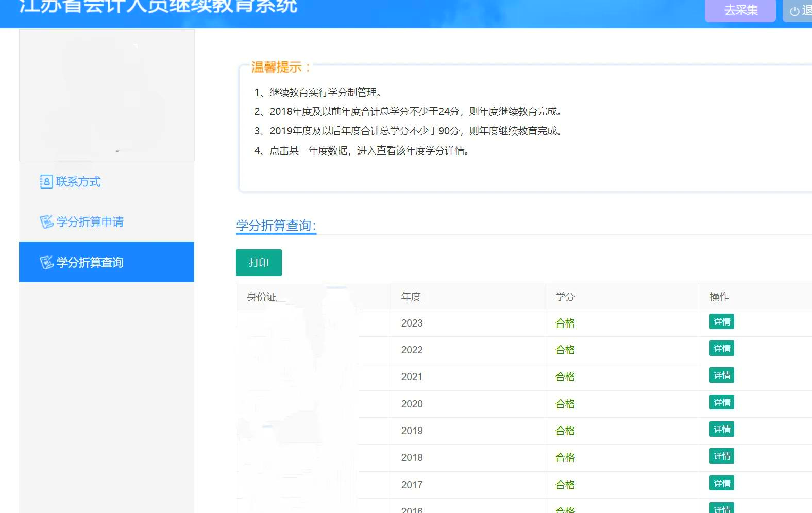
Task: Click tip about 2018年度 24分 requirement
Action: click(x=408, y=112)
